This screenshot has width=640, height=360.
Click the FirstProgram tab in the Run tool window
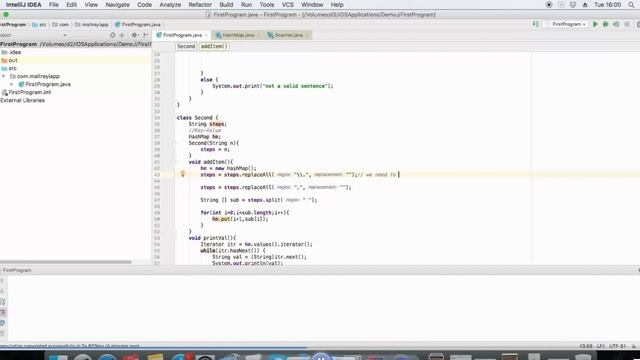pos(17,270)
